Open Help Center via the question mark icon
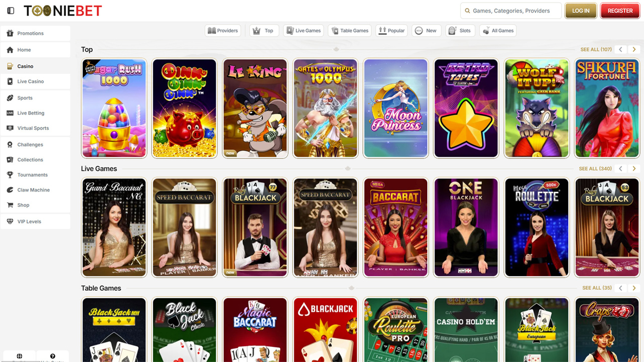The image size is (644, 362). coord(53,356)
